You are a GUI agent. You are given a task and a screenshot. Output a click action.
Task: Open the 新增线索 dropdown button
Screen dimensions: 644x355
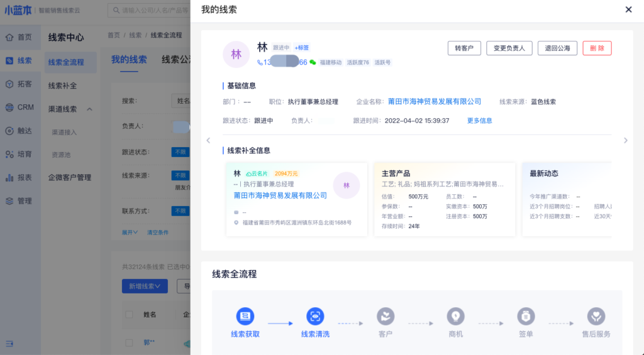point(145,287)
